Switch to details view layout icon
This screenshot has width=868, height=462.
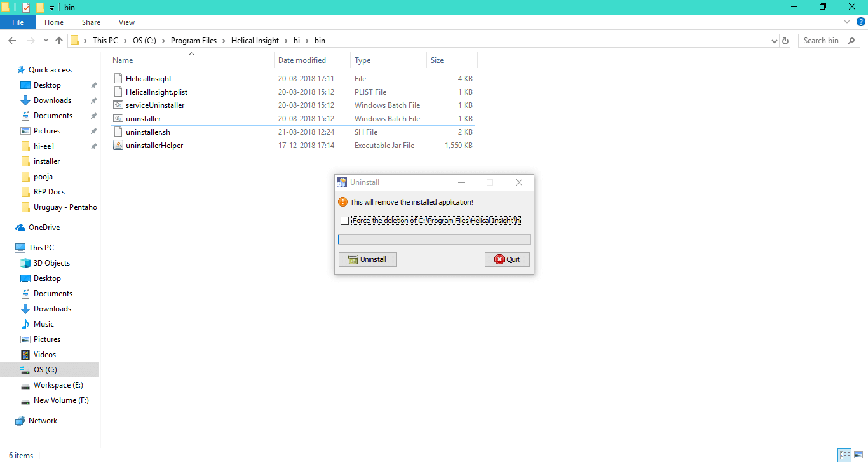click(845, 455)
